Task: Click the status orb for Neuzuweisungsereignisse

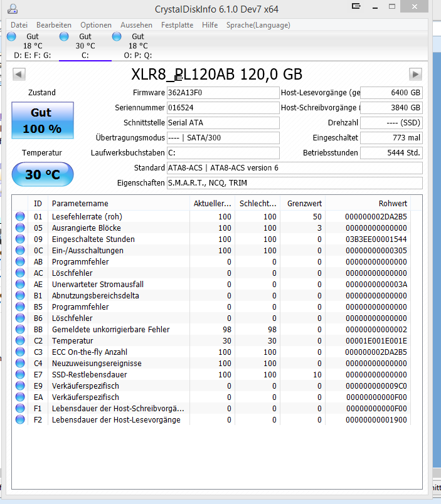Action: pos(20,363)
